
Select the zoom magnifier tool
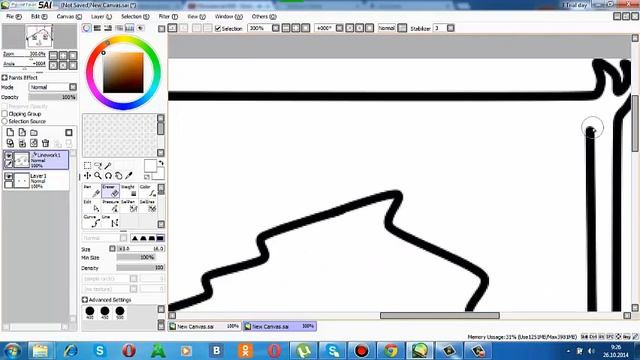point(98,176)
